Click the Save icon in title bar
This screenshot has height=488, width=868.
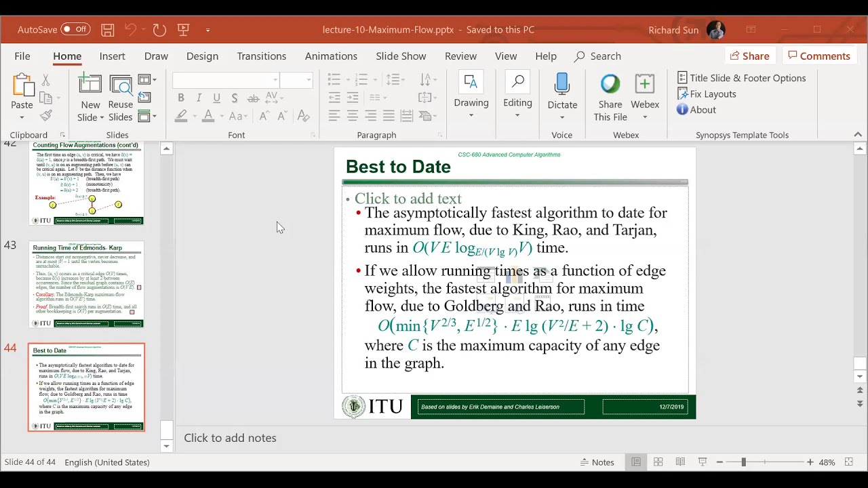107,30
